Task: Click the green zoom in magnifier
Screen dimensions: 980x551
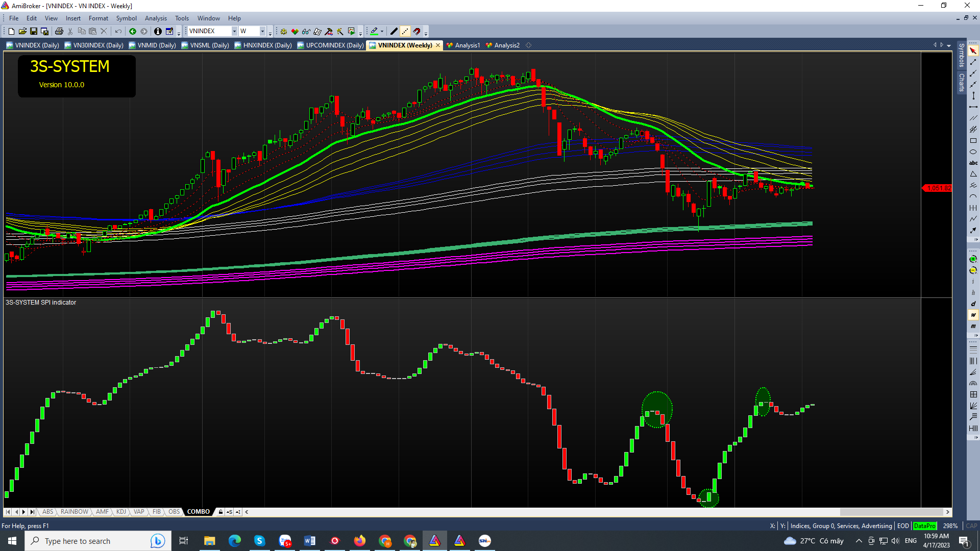Action: [x=973, y=259]
